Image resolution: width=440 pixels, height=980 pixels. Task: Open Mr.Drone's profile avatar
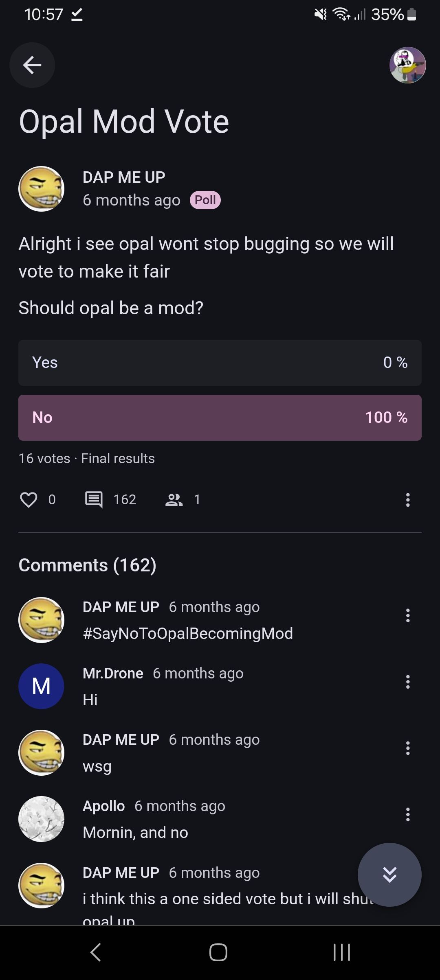click(41, 686)
